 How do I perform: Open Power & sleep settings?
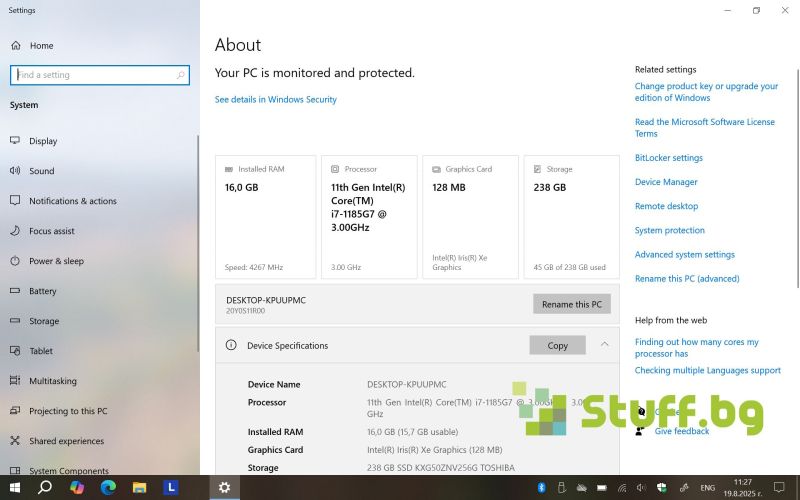tap(56, 261)
